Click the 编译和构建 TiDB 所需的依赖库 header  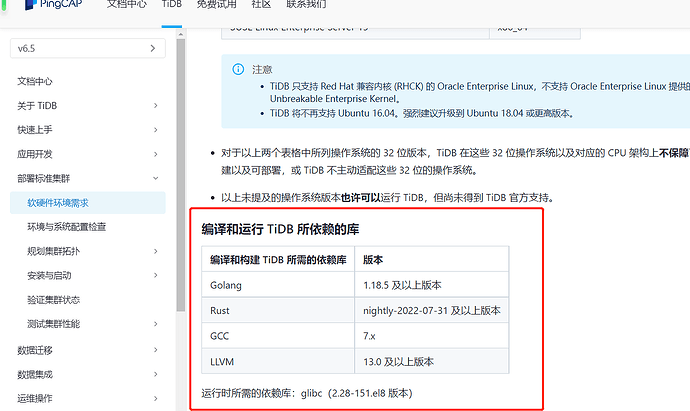278,260
